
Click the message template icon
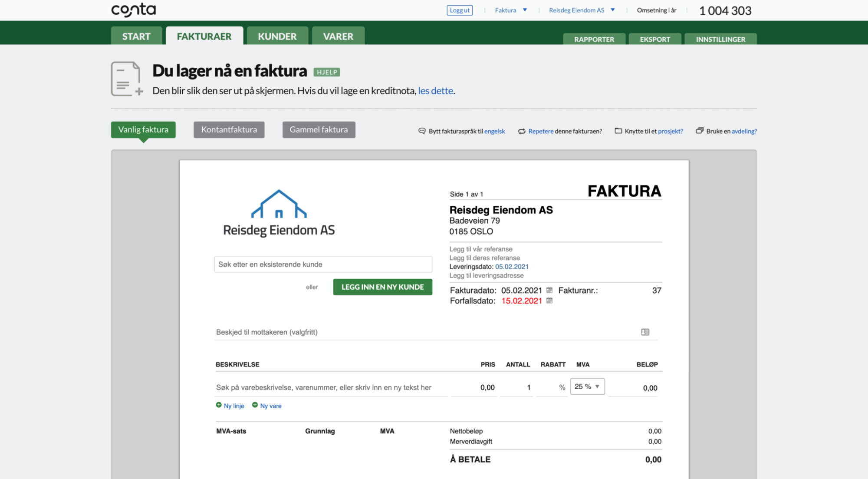[x=645, y=332]
